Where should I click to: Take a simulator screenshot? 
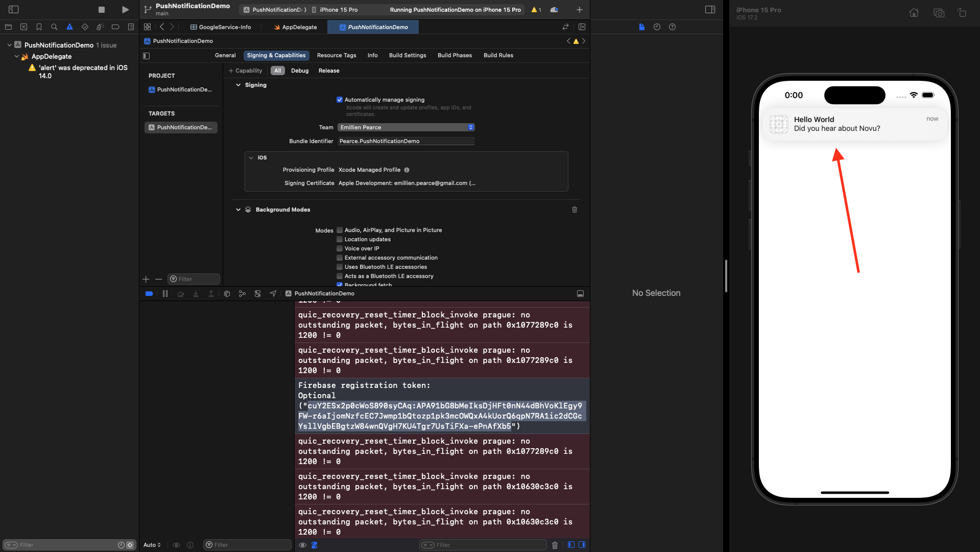tap(939, 13)
